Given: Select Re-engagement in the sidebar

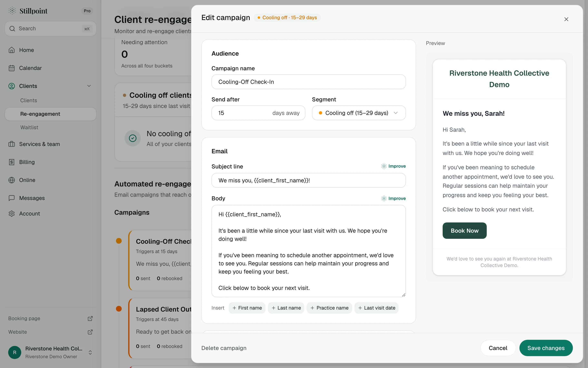Looking at the screenshot, I should pos(51,114).
